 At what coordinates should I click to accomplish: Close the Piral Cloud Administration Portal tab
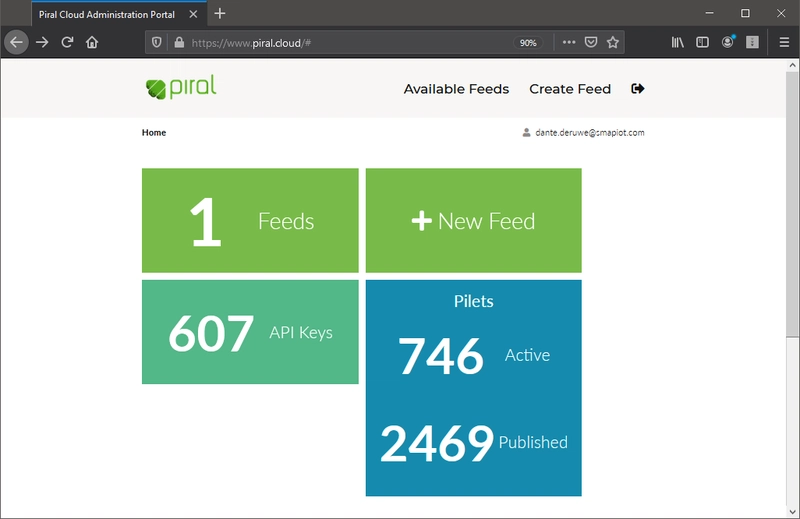tap(193, 14)
